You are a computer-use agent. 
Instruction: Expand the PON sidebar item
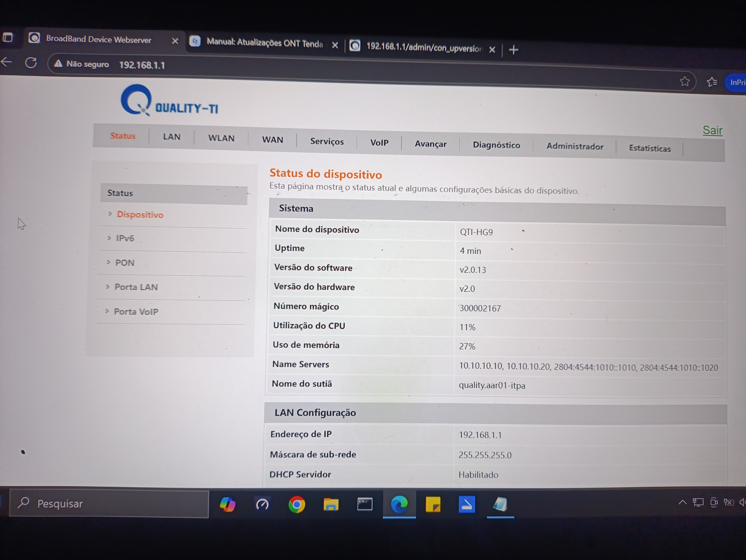tap(125, 263)
